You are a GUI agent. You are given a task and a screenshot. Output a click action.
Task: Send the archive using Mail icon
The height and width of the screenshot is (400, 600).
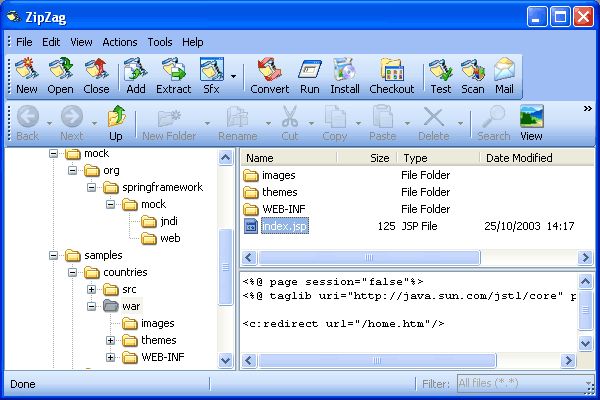(x=504, y=76)
